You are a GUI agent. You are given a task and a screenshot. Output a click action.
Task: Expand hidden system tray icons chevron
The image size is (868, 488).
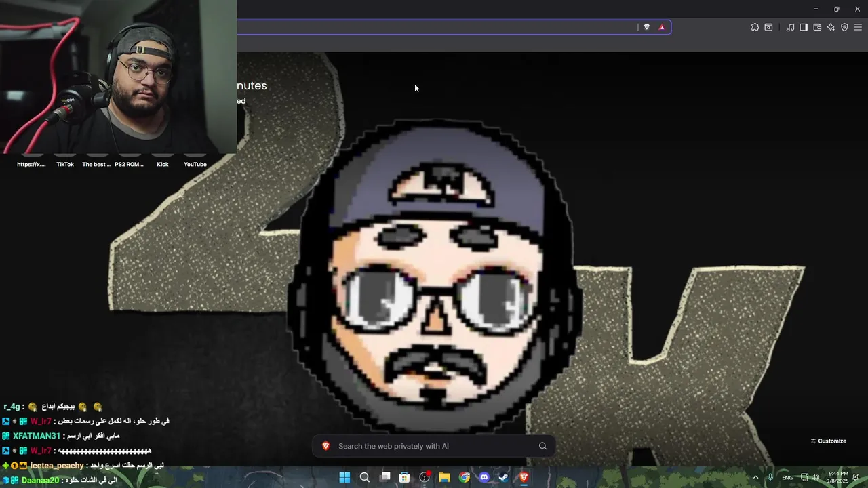pos(755,478)
